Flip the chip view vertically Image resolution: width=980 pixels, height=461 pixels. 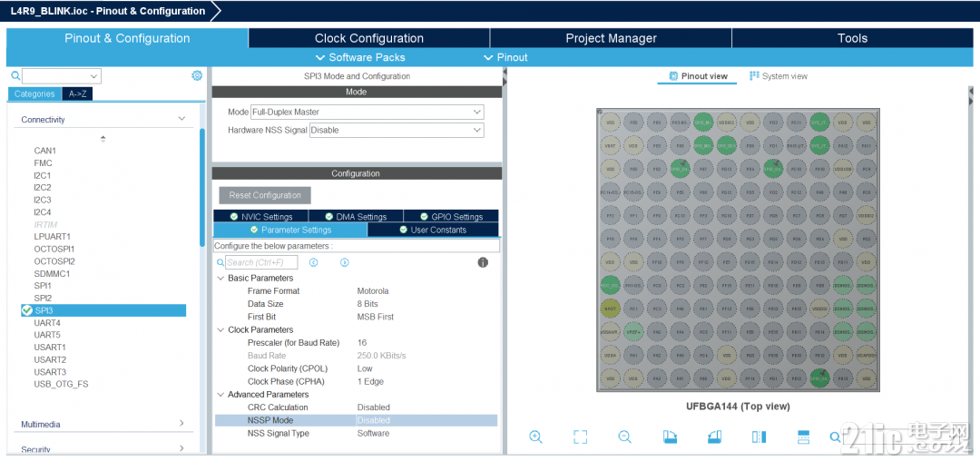coord(803,436)
